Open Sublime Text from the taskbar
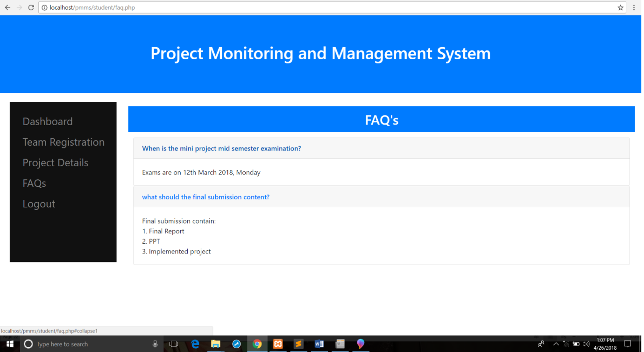The image size is (644, 352). [298, 344]
